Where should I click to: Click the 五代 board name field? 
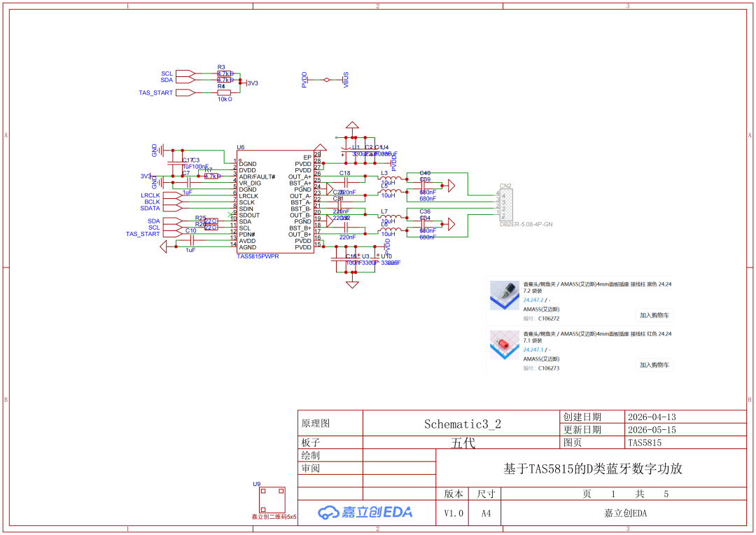463,443
